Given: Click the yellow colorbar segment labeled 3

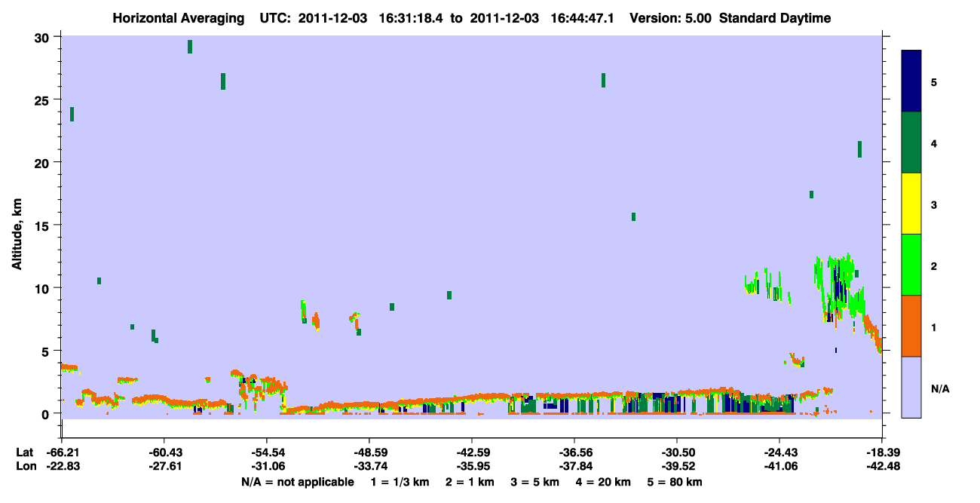Looking at the screenshot, I should [911, 204].
